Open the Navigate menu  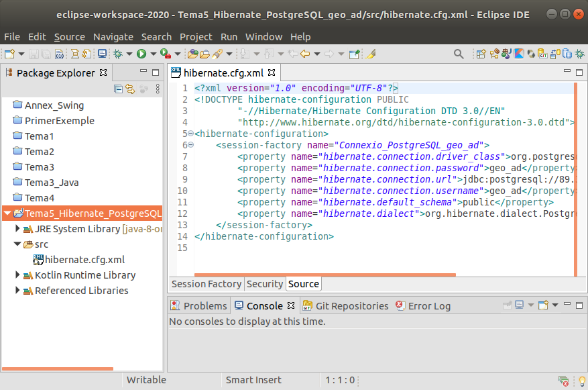(113, 37)
